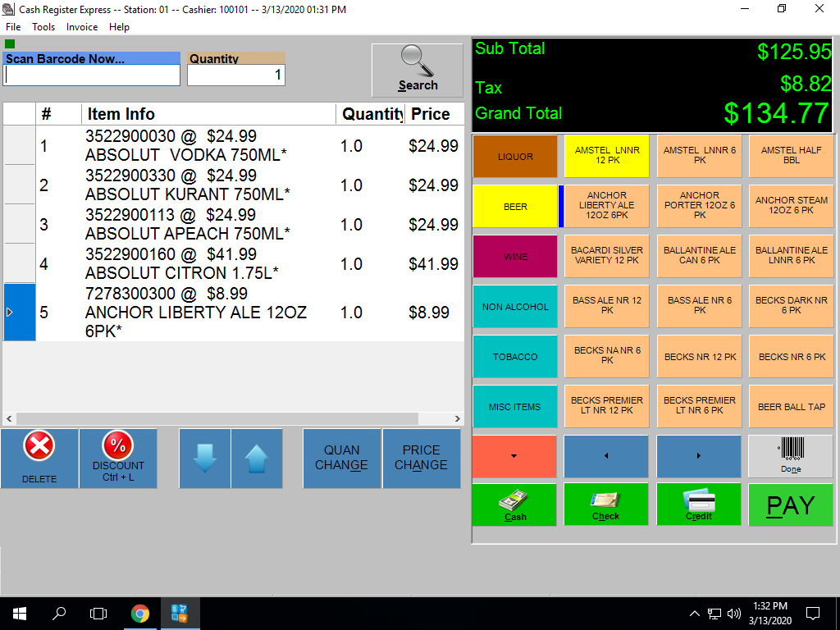Image resolution: width=840 pixels, height=630 pixels.
Task: Move selection up with blue up arrow
Action: (x=257, y=459)
